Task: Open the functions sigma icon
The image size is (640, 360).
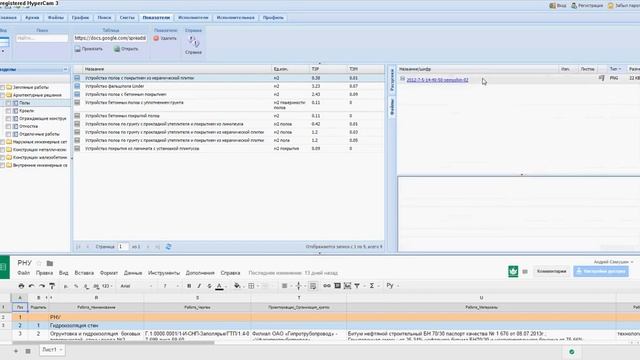Action: point(372,286)
